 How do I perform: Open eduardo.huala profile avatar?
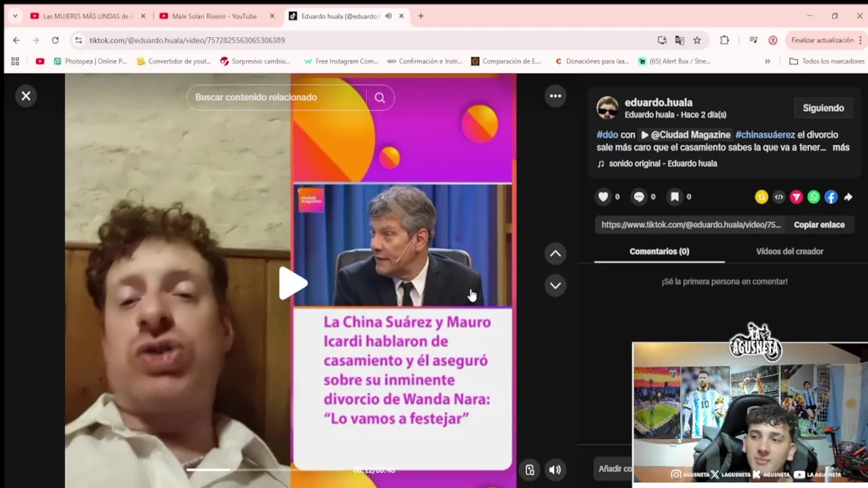pyautogui.click(x=607, y=108)
